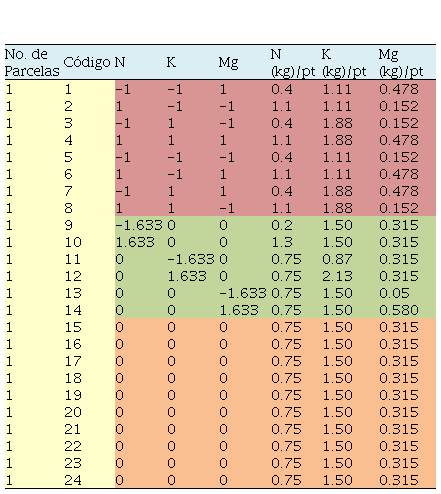Screen dimensions: 441x494
Task: Click the Código cell showing 15
Action: pos(73,327)
